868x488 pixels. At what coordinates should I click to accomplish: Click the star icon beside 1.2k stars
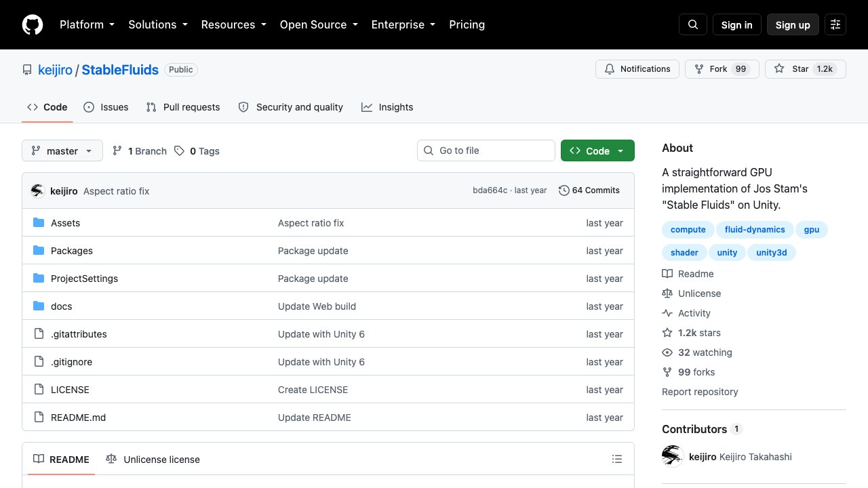point(667,333)
